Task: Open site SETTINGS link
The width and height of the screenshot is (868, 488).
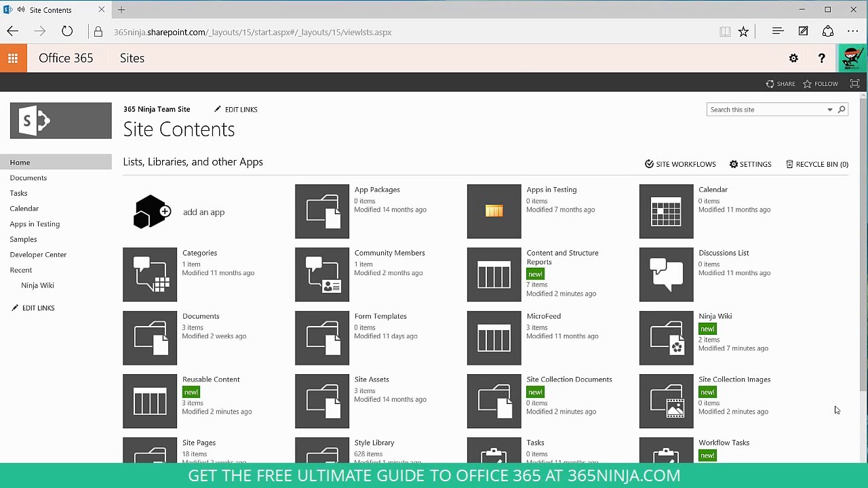Action: tap(750, 164)
